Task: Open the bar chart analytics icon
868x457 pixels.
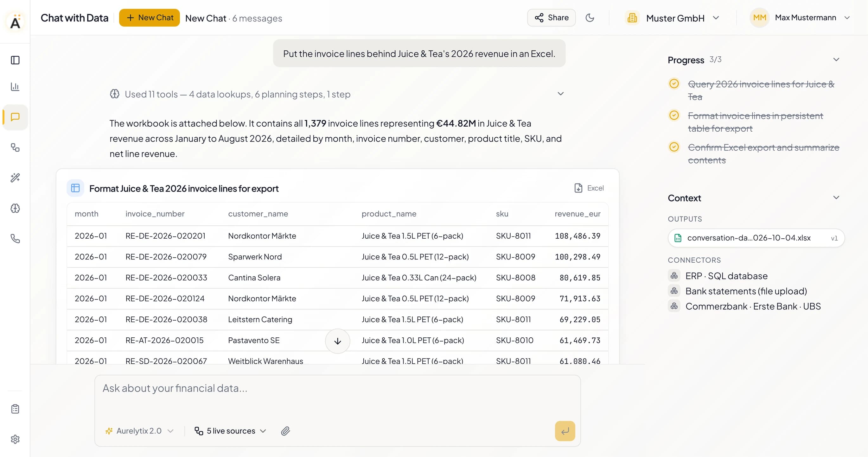Action: pyautogui.click(x=15, y=87)
